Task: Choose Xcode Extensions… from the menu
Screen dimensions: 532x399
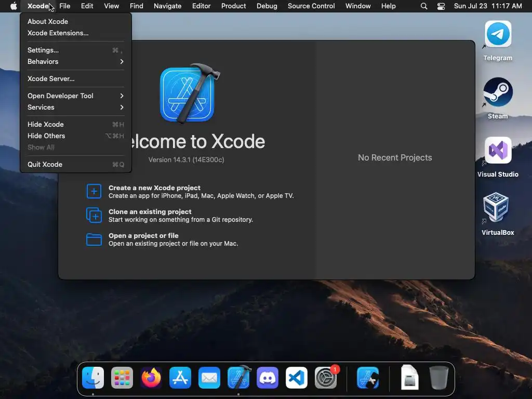Action: (x=76, y=33)
